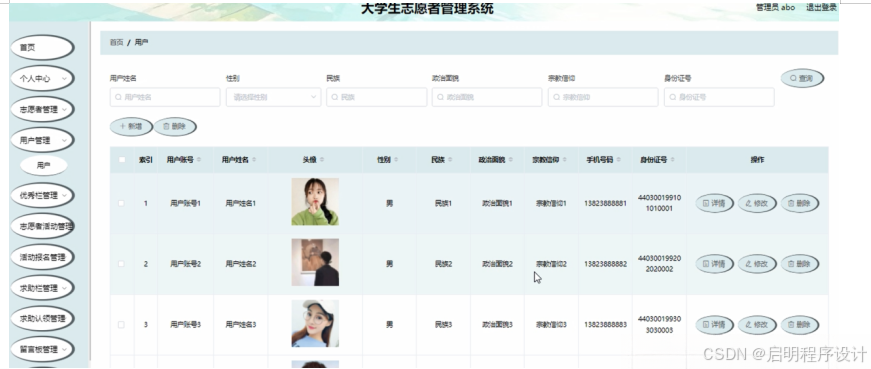Open 详情 for 用户账号3
871x369 pixels.
point(714,325)
